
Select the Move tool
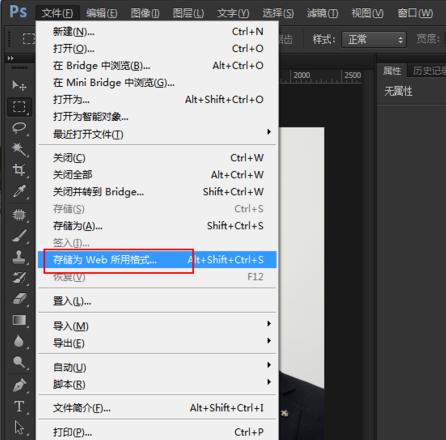[19, 85]
